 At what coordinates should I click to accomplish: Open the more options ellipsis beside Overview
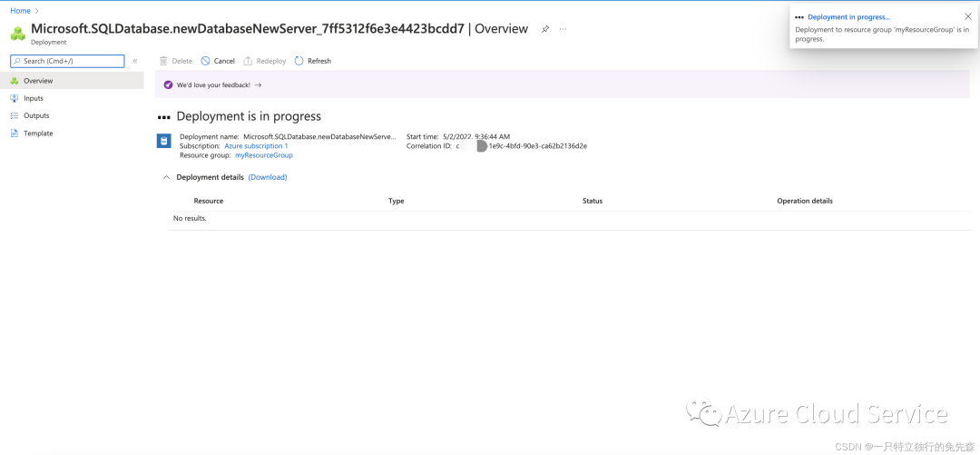coord(563,29)
